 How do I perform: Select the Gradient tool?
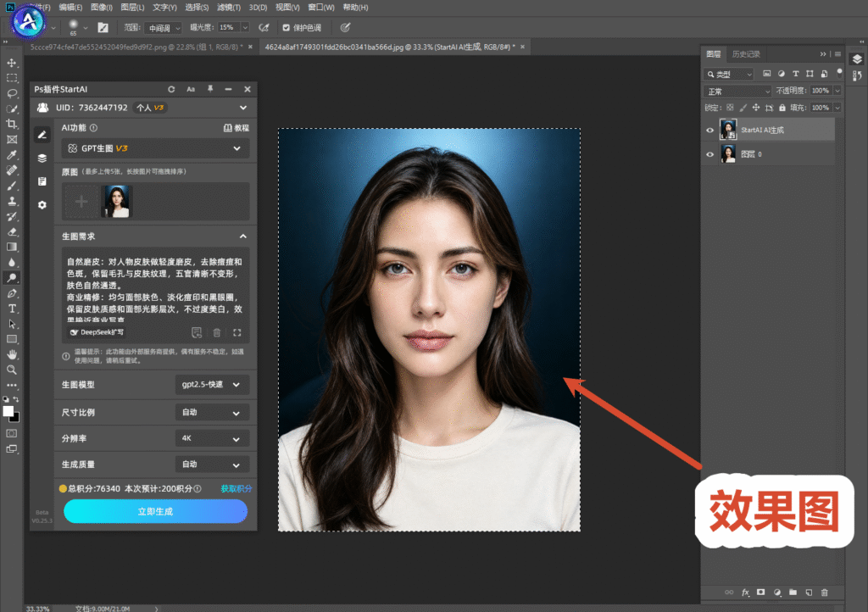click(12, 248)
